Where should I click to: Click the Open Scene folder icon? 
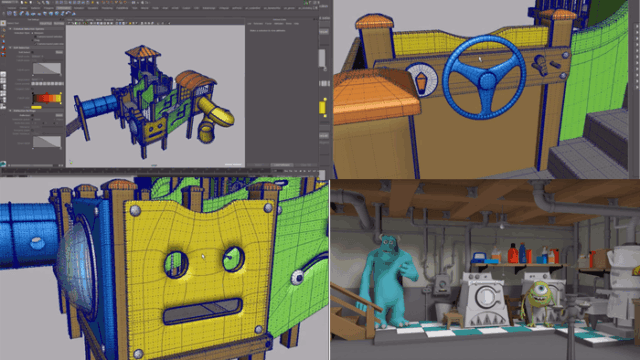pos(26,2)
